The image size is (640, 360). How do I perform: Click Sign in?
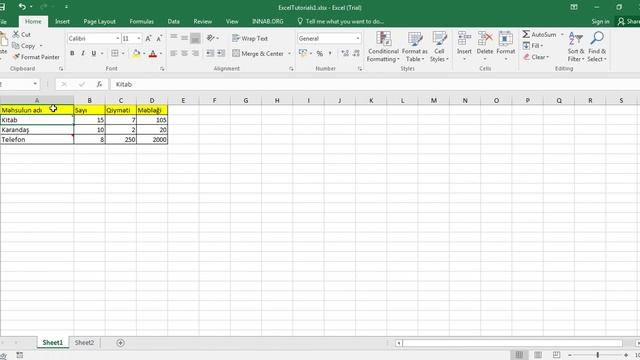(600, 21)
